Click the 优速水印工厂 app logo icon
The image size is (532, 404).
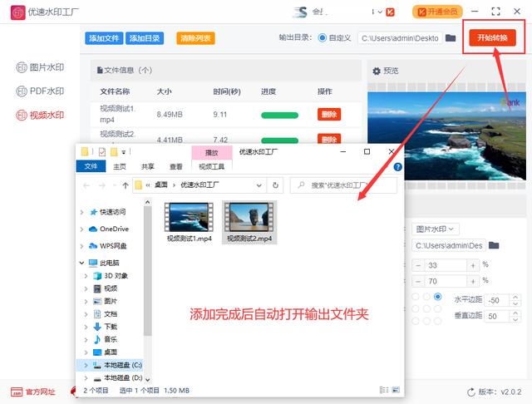point(17,12)
